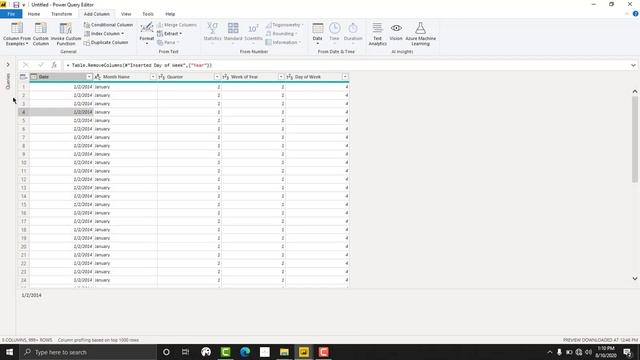Click the table menu icon at grid corner

[x=23, y=77]
